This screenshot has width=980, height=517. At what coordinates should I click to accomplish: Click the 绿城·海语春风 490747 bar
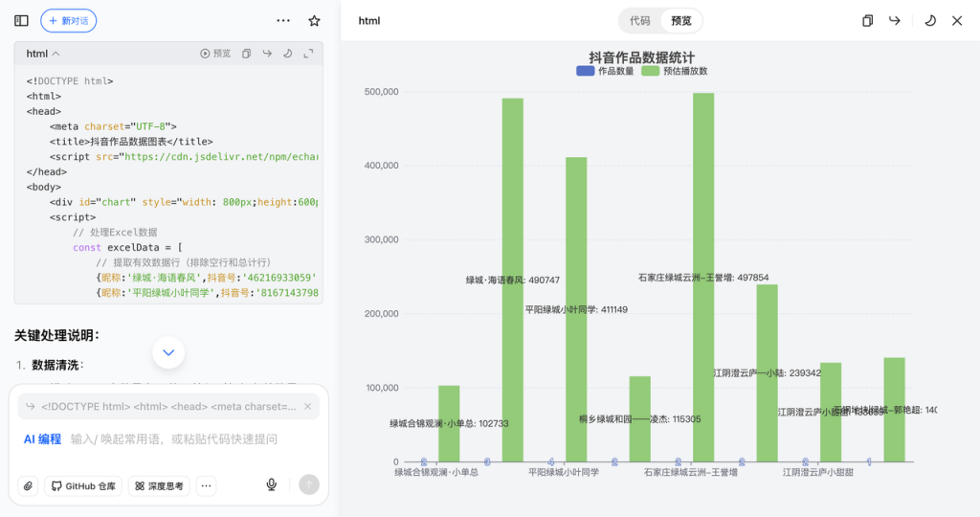click(513, 281)
